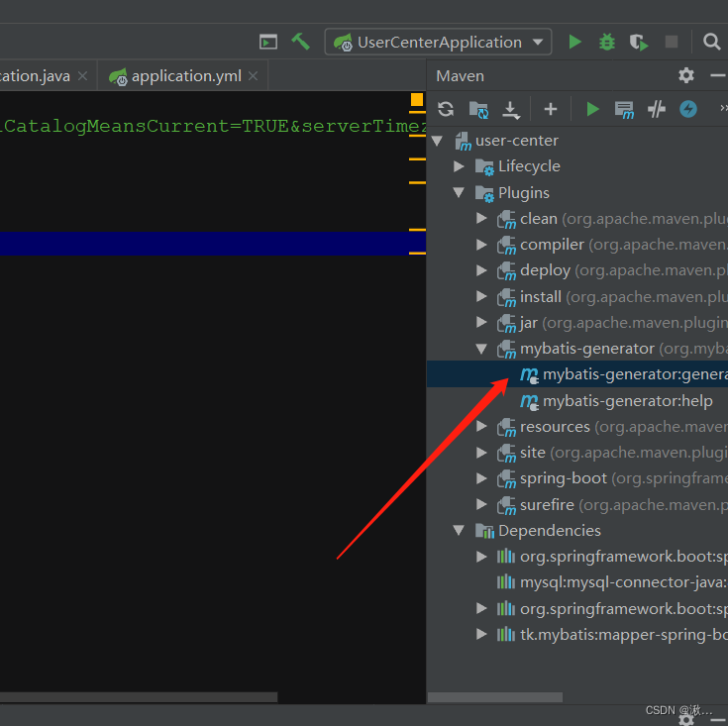728x726 pixels.
Task: Collapse the user-center project node
Action: point(437,141)
